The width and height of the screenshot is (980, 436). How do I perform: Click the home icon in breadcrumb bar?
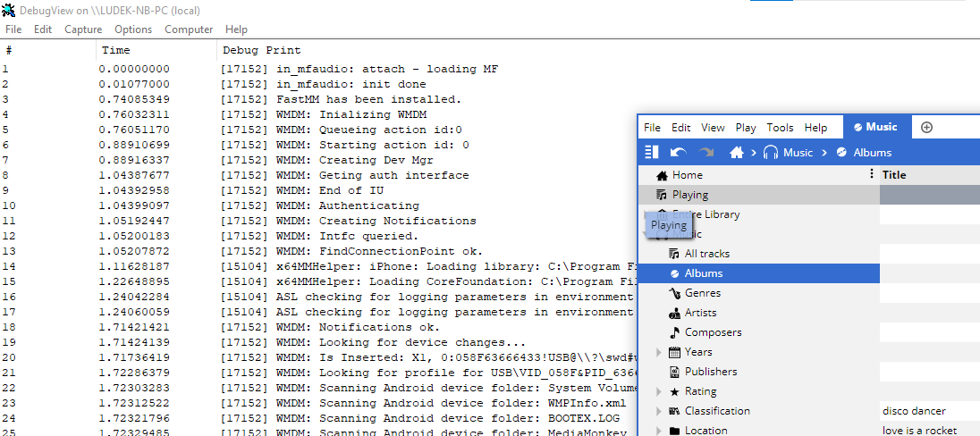click(x=737, y=153)
